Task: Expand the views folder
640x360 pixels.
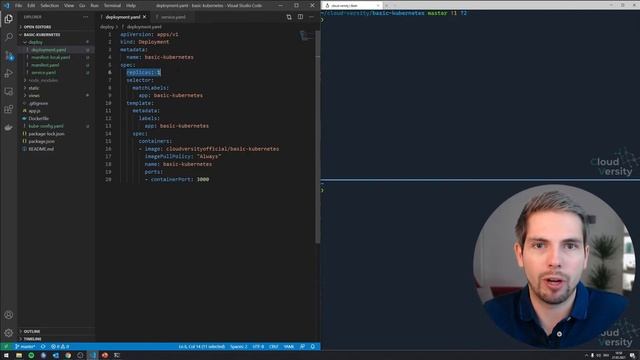Action: pos(34,96)
